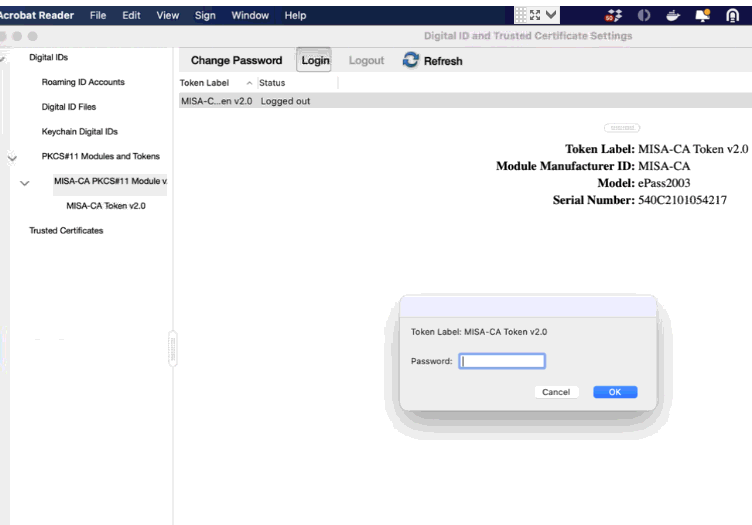Image resolution: width=752 pixels, height=525 pixels.
Task: Select Digital IDs in the sidebar tree
Action: pyautogui.click(x=48, y=57)
